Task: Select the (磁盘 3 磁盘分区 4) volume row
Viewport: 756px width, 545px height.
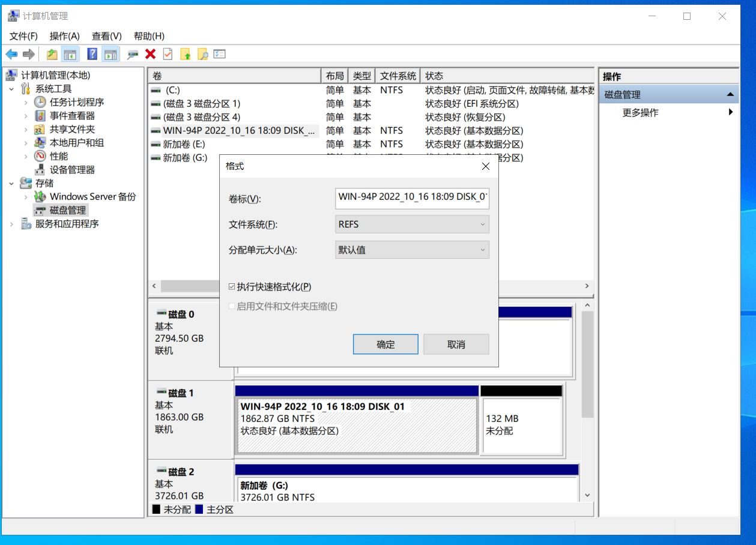Action: pyautogui.click(x=371, y=117)
